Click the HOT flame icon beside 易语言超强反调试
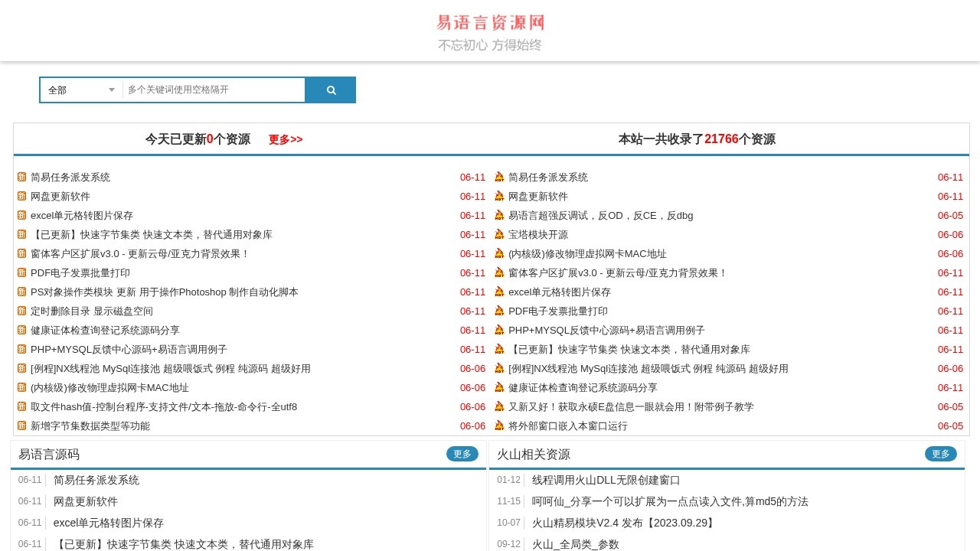Image resolution: width=980 pixels, height=551 pixels. [499, 215]
